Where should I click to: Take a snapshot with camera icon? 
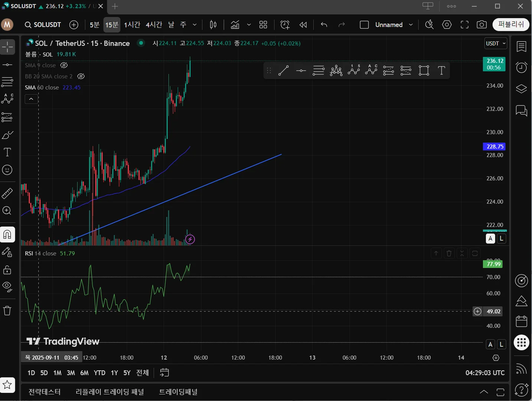(482, 25)
